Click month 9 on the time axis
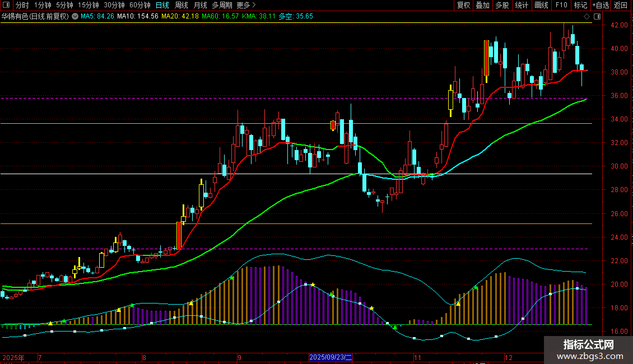Screen dimensions: 633x364 pos(239,357)
